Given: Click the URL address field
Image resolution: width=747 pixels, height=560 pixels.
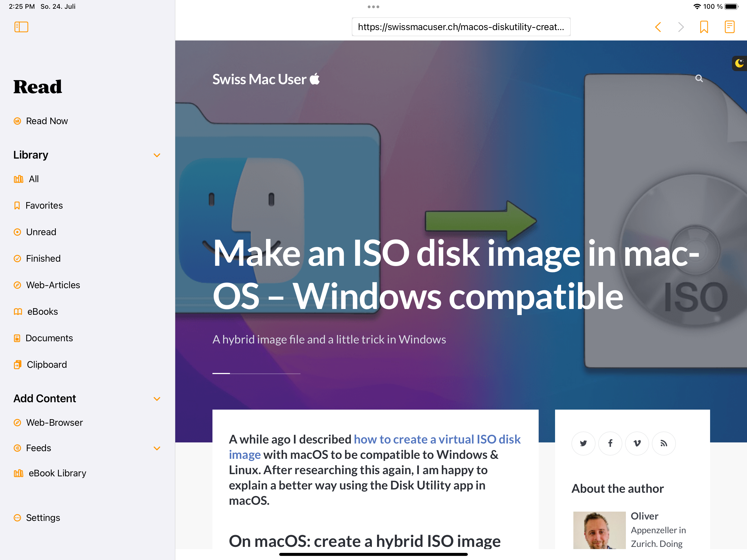Looking at the screenshot, I should pyautogui.click(x=461, y=27).
